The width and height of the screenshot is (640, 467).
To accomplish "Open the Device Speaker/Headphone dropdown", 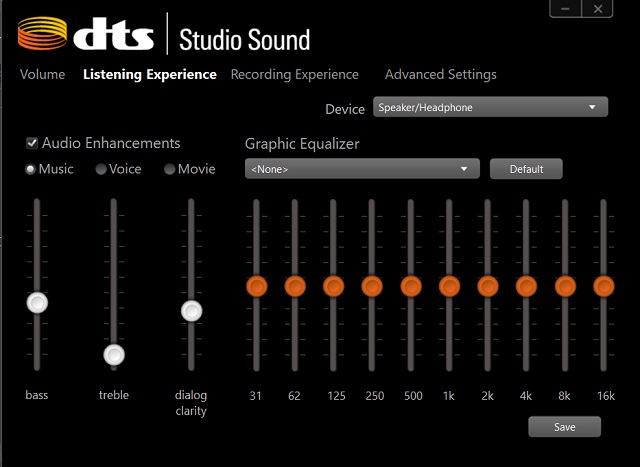I will click(x=490, y=107).
